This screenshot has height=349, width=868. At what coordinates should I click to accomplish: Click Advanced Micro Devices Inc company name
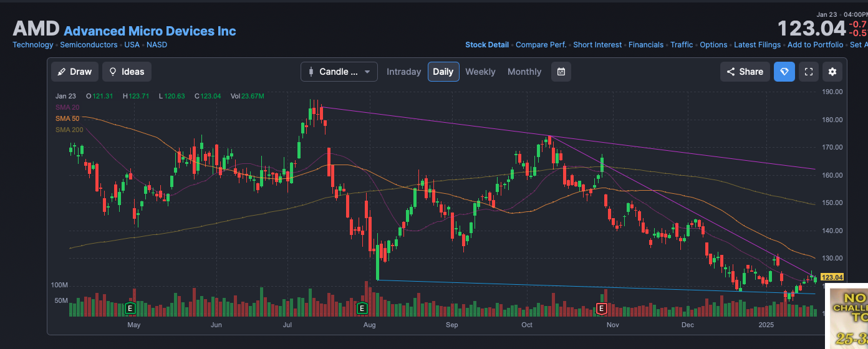[150, 31]
